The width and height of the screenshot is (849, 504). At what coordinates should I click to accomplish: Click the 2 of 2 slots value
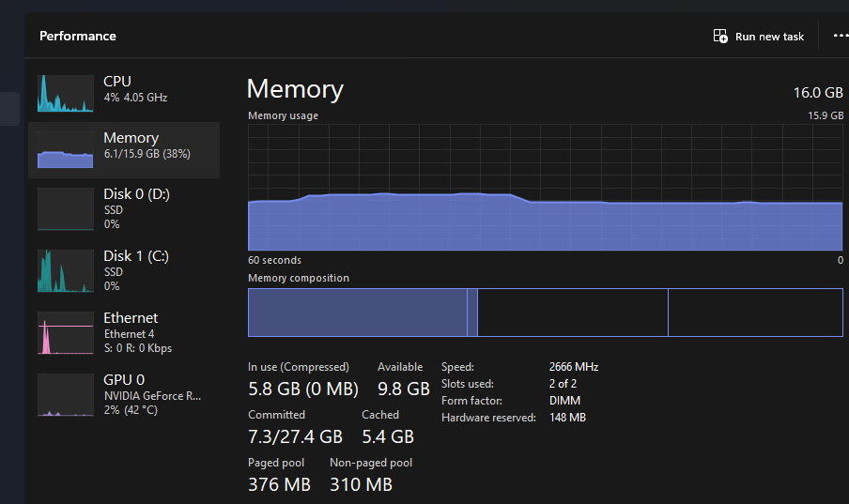pyautogui.click(x=563, y=384)
